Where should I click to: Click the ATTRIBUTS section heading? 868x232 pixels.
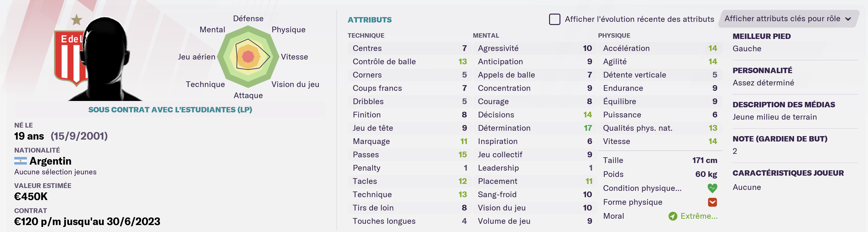(369, 20)
